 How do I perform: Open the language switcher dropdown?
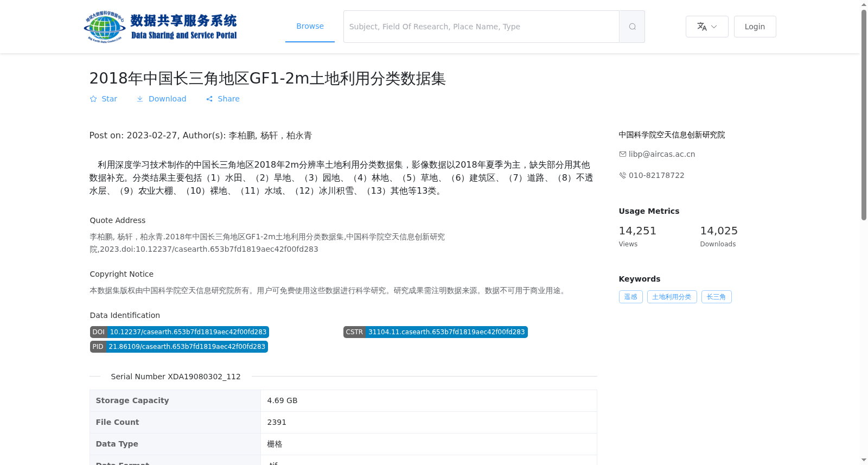click(707, 27)
